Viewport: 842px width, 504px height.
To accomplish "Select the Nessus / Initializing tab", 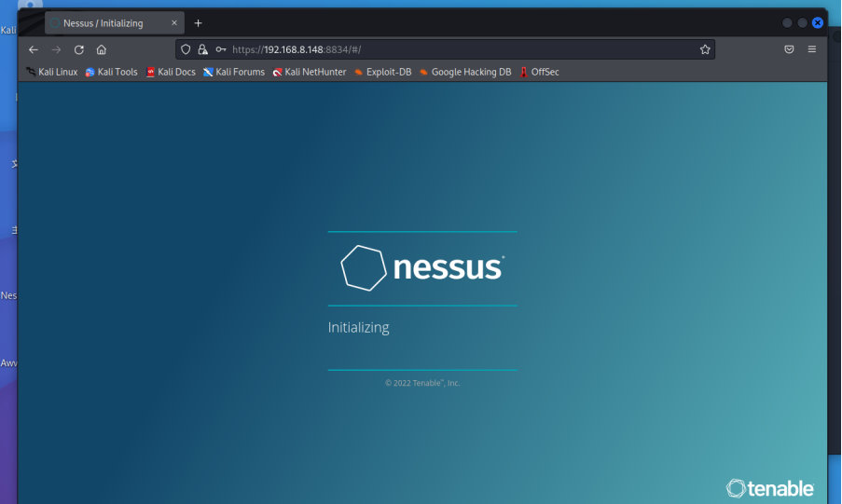I will (x=115, y=23).
